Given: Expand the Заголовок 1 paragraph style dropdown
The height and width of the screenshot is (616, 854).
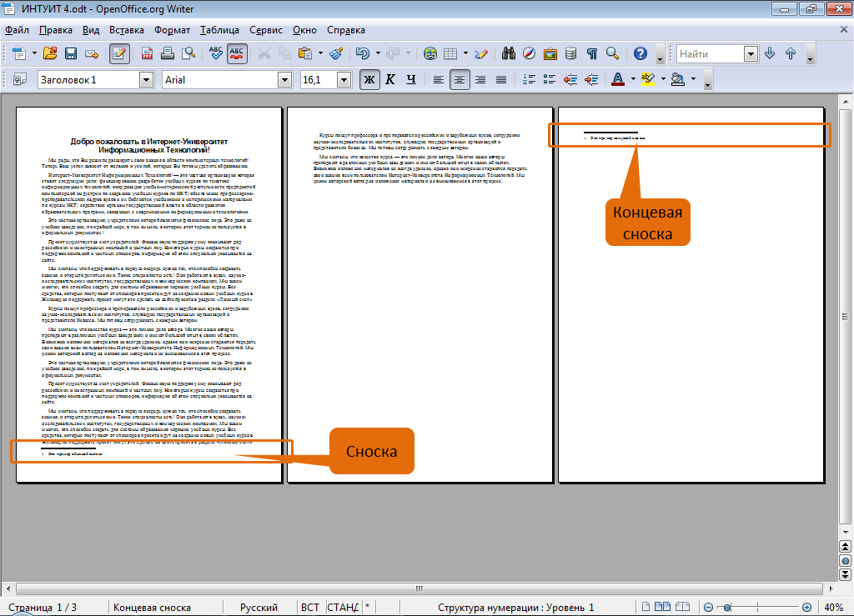Looking at the screenshot, I should pos(146,80).
